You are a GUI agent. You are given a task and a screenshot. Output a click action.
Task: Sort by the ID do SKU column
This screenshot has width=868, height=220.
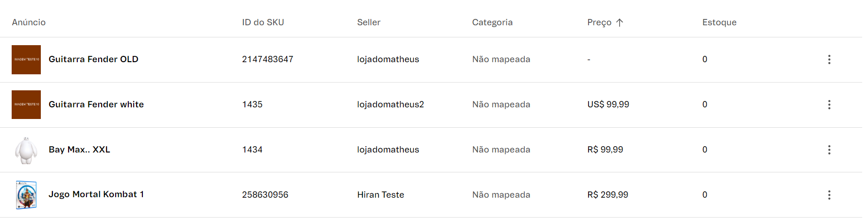263,22
